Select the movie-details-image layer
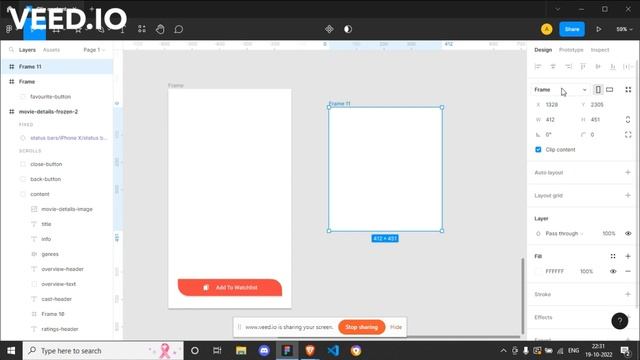This screenshot has width=640, height=360. click(57, 209)
